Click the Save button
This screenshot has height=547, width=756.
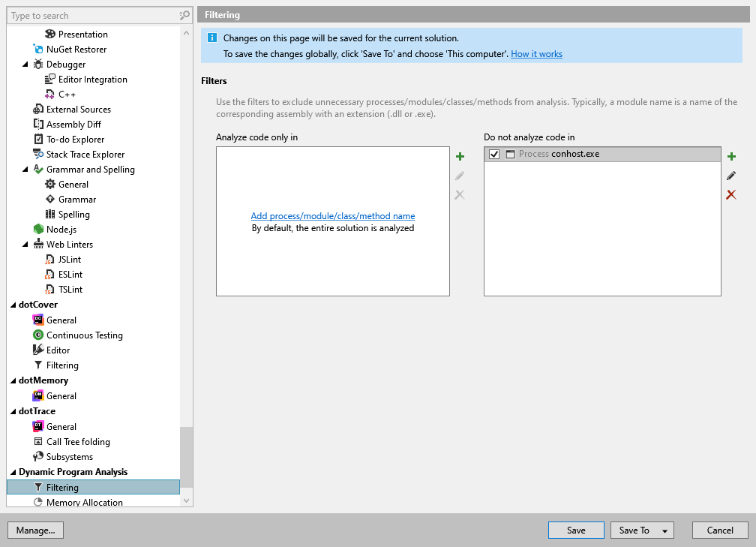[576, 530]
